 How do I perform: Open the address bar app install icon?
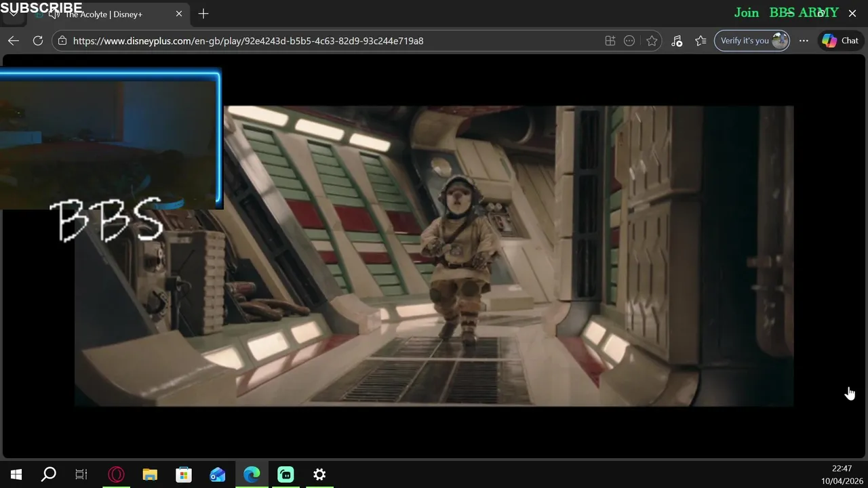[610, 41]
